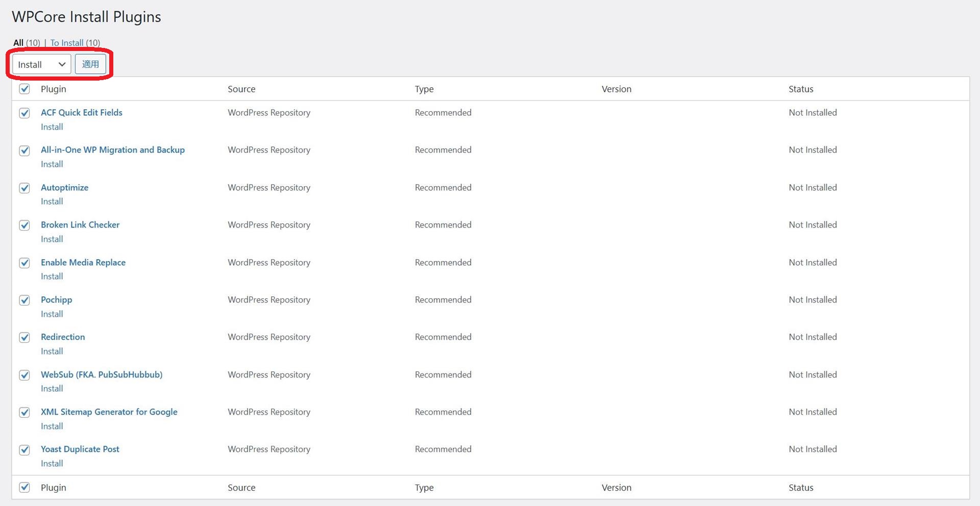980x506 pixels.
Task: Click the 適用 apply button
Action: (x=90, y=64)
